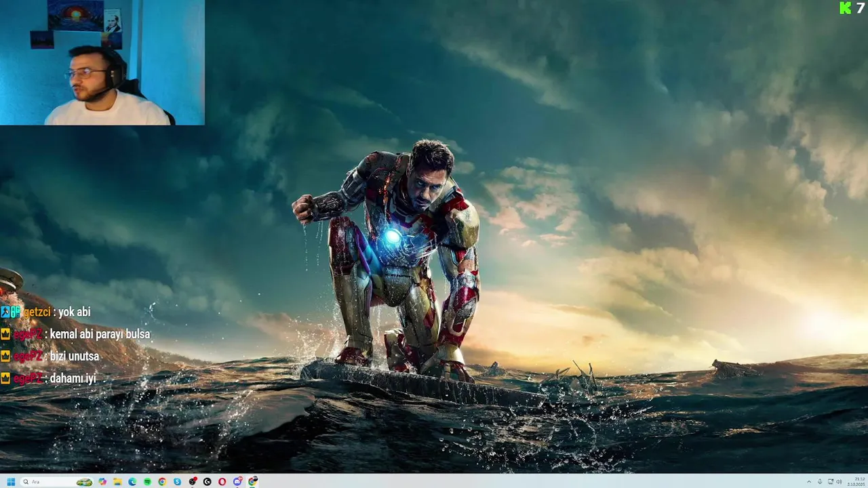Screen dimensions: 868x488
Task: Open Skype from the taskbar
Action: tap(177, 482)
